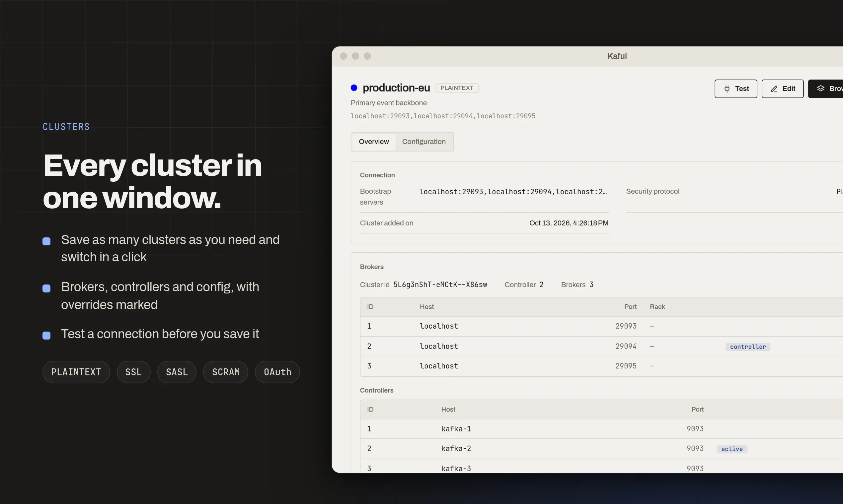Click the Controller 2 summary value
The height and width of the screenshot is (504, 843).
tap(541, 284)
